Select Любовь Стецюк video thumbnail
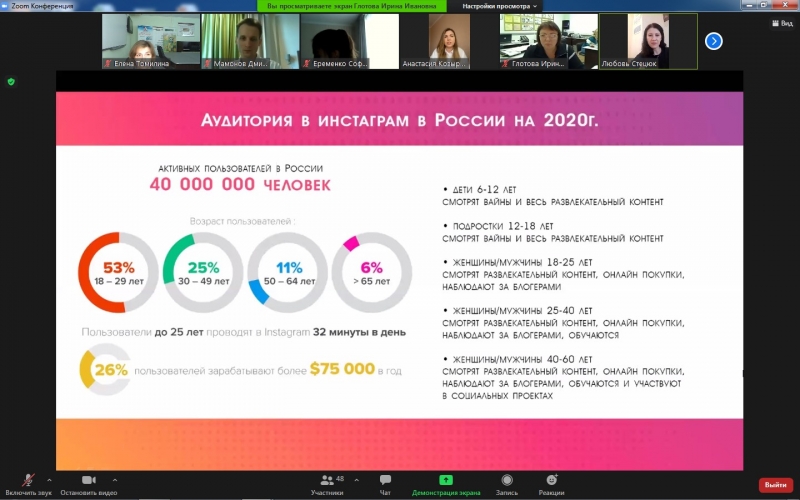 pos(648,41)
